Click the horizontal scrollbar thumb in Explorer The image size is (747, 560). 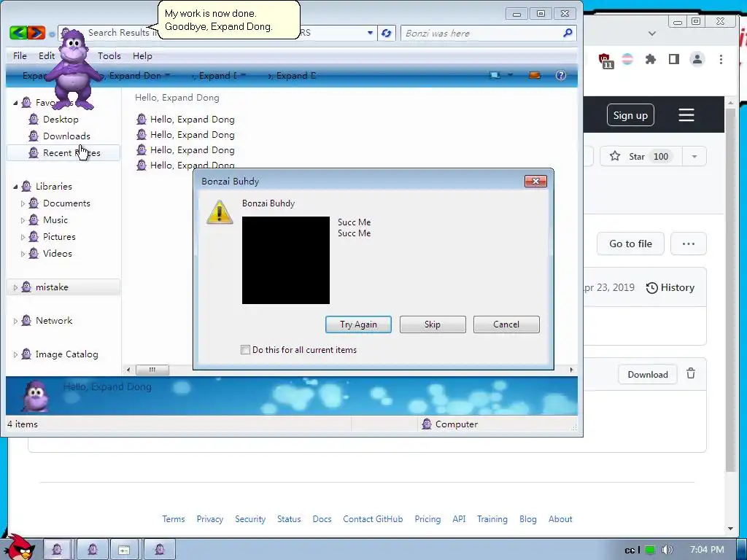tap(152, 370)
